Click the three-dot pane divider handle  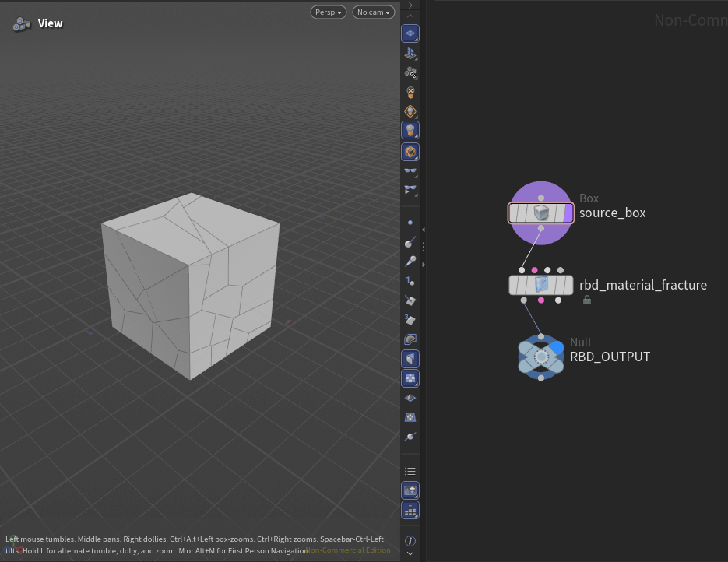tap(423, 247)
